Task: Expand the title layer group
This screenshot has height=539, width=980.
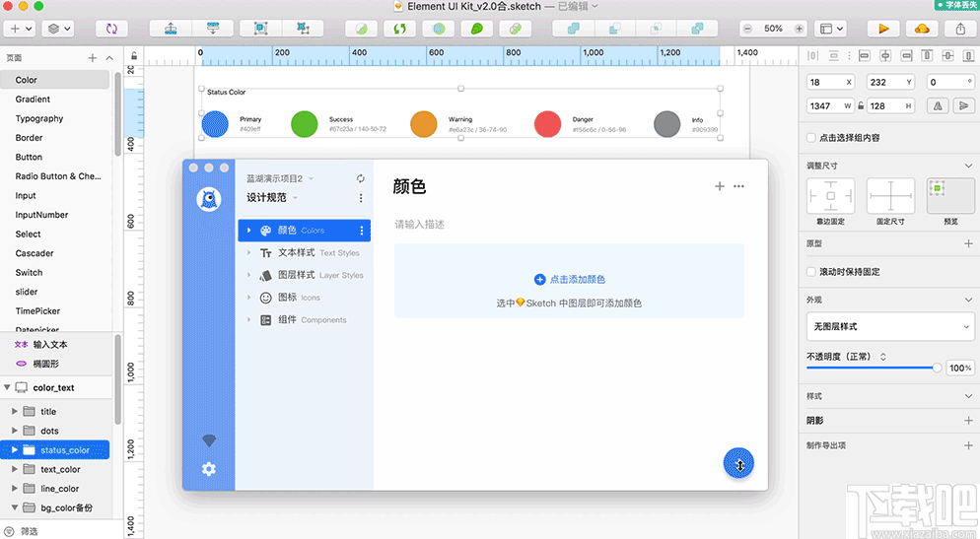Action: pos(15,412)
